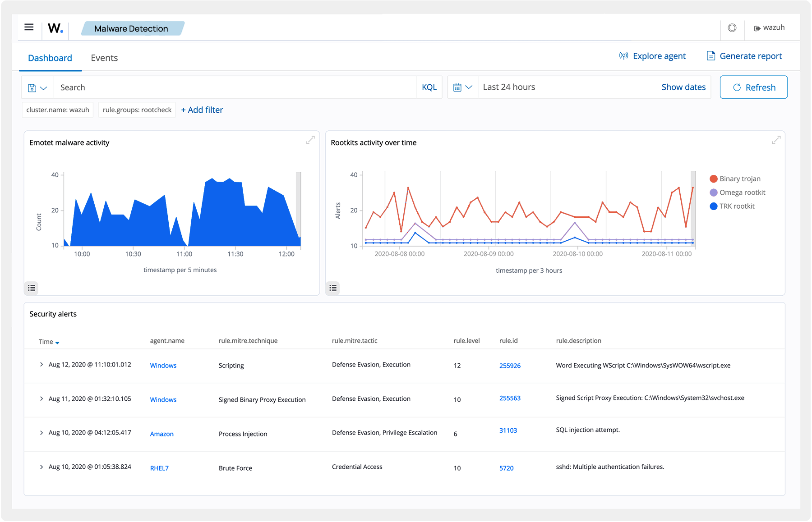Expand the Aug 12 security alert row
The height and width of the screenshot is (522, 812).
pos(42,365)
